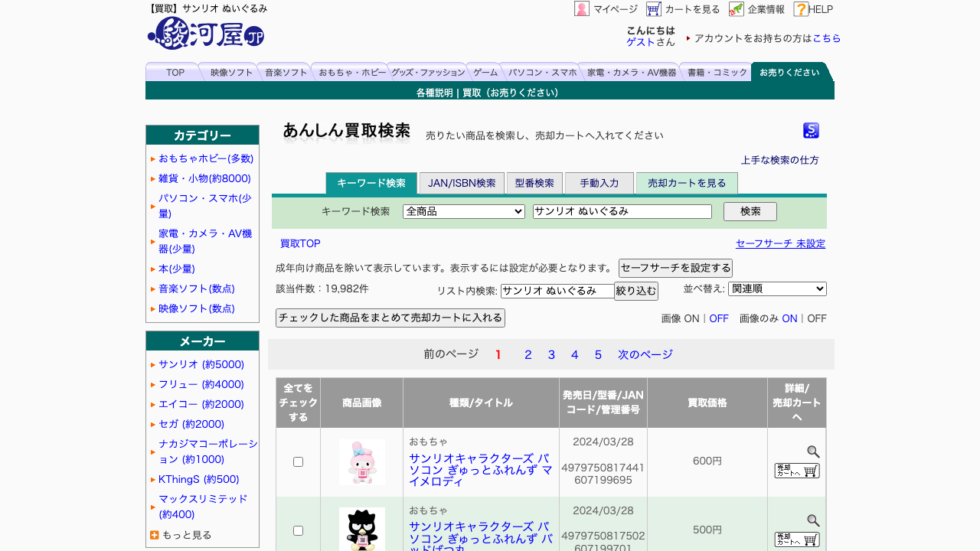Open パソコン・スマホ navigation tab
Screen dimensions: 980x551
[x=542, y=72]
